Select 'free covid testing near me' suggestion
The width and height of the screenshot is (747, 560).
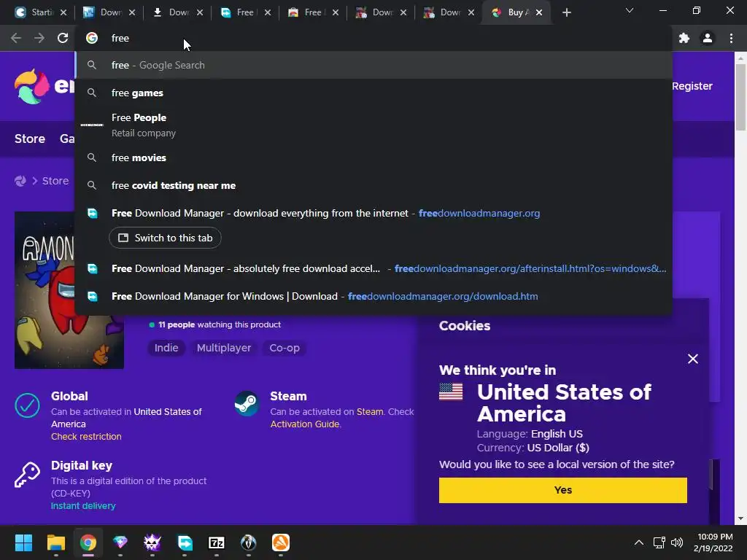tap(374, 185)
